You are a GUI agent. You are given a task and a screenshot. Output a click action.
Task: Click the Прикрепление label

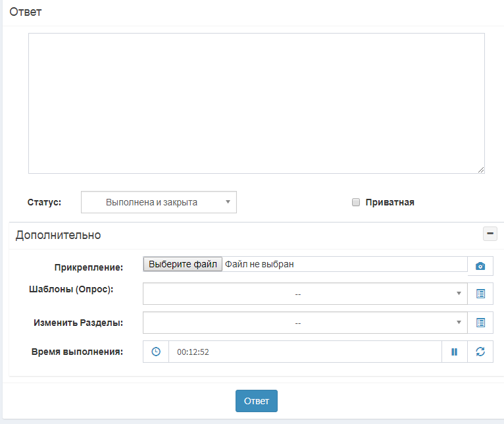(88, 267)
